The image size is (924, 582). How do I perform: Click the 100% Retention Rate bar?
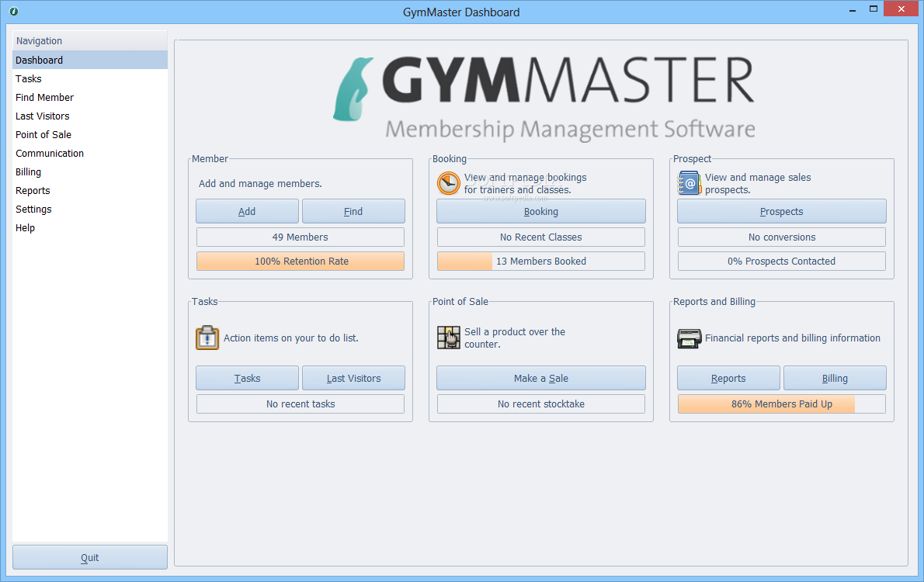click(300, 261)
